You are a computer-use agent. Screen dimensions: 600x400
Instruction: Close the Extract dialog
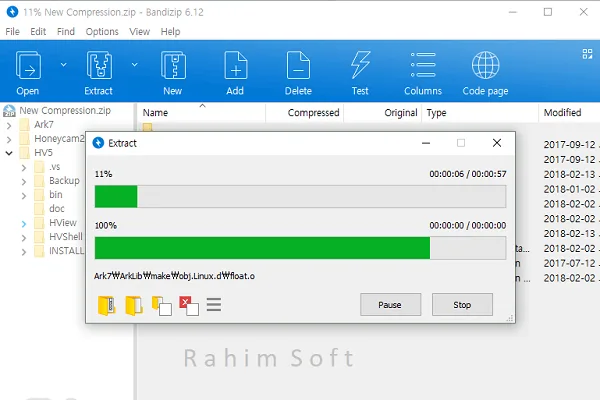click(x=497, y=143)
